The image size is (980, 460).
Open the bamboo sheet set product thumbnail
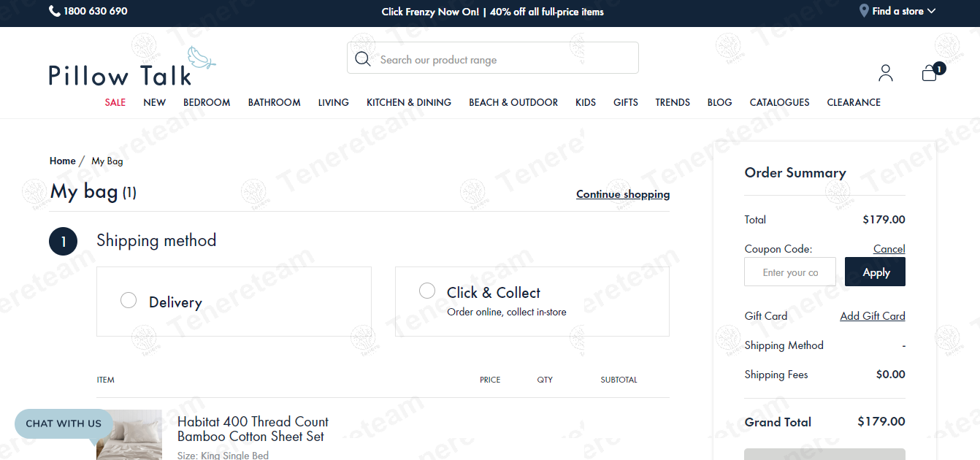129,435
